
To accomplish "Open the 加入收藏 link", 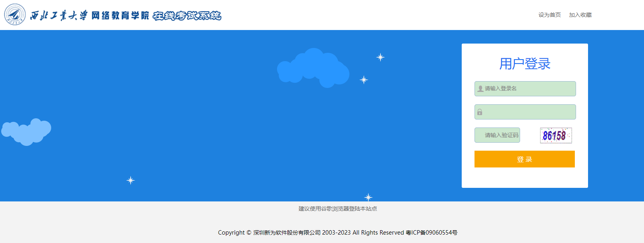I will click(580, 15).
